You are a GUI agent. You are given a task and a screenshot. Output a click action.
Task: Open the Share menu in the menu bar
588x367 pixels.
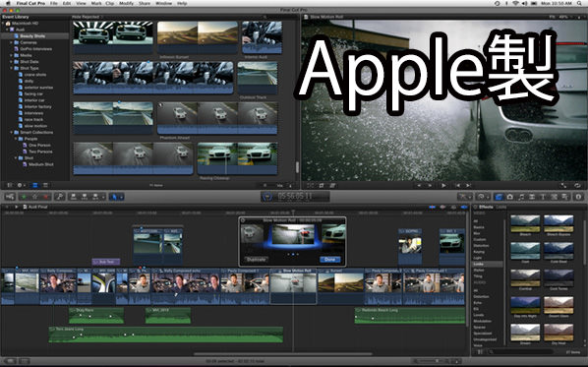click(144, 3)
